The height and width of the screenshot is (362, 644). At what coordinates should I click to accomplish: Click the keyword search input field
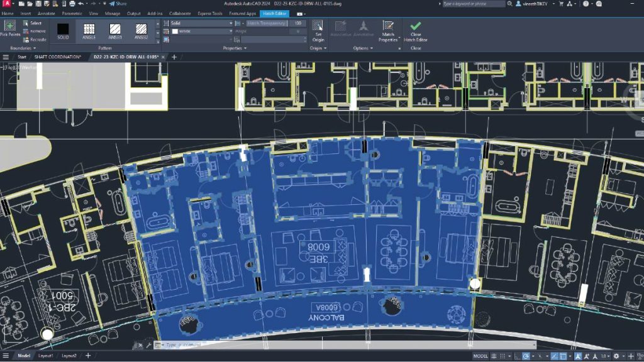(x=473, y=4)
